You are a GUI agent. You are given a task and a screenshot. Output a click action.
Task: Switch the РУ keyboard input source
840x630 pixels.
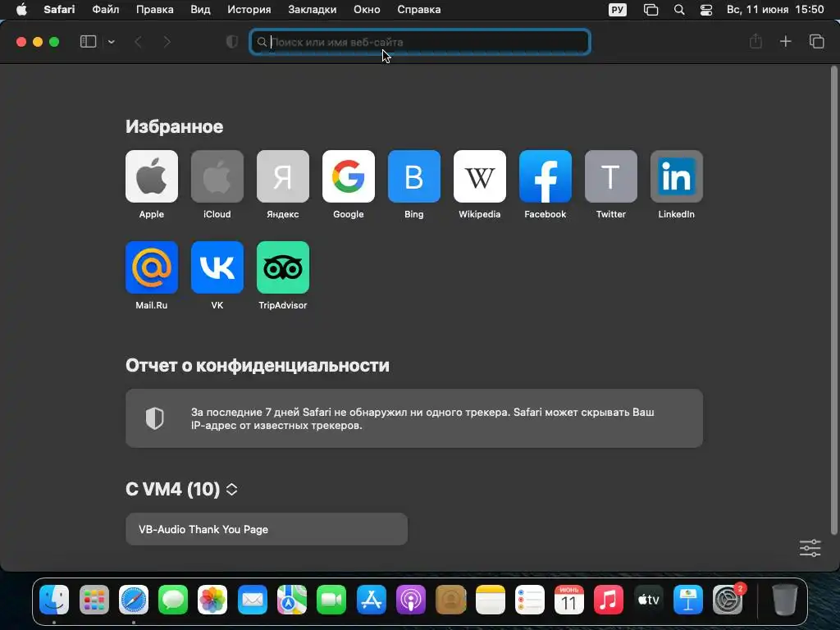click(x=618, y=10)
